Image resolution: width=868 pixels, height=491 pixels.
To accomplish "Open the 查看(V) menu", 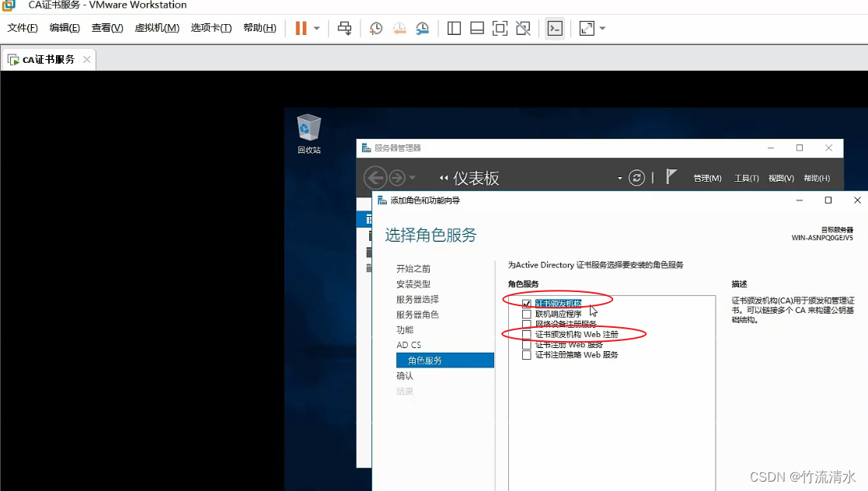I will click(x=106, y=28).
